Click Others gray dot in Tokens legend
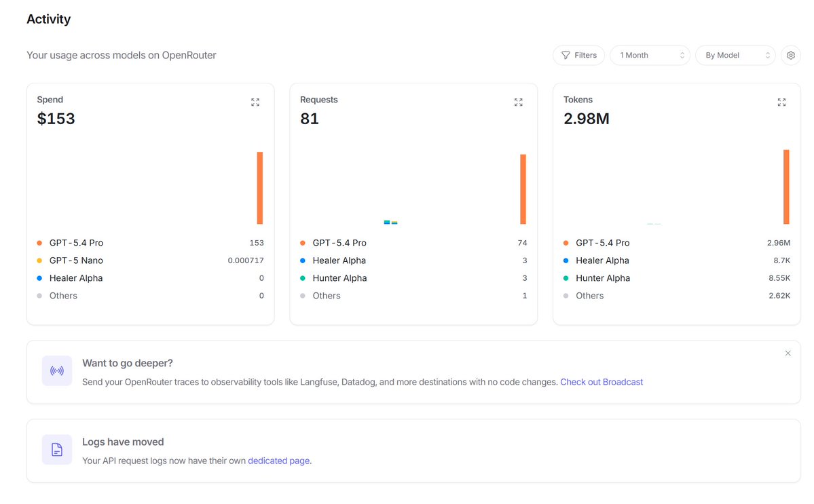Viewport: 814px width, 504px height. pyautogui.click(x=566, y=296)
